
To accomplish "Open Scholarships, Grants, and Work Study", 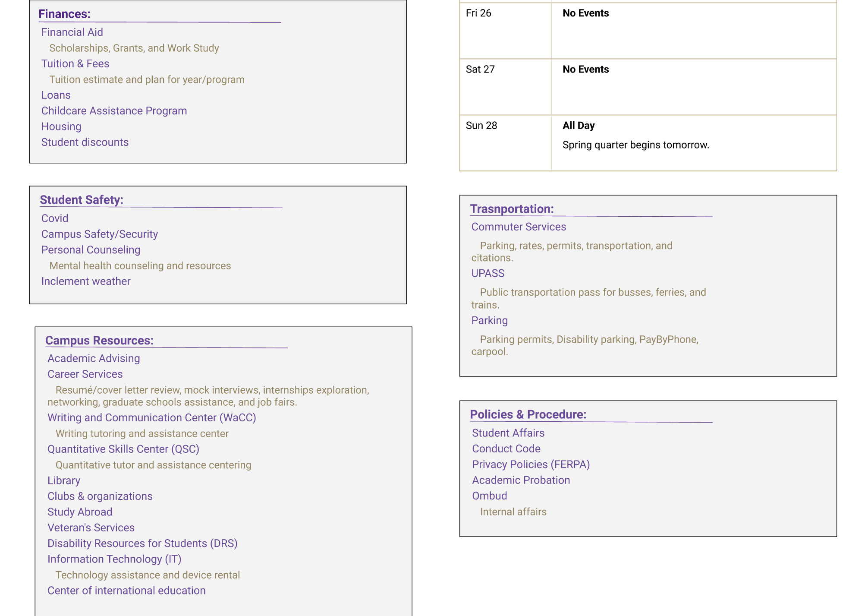I will click(x=134, y=48).
